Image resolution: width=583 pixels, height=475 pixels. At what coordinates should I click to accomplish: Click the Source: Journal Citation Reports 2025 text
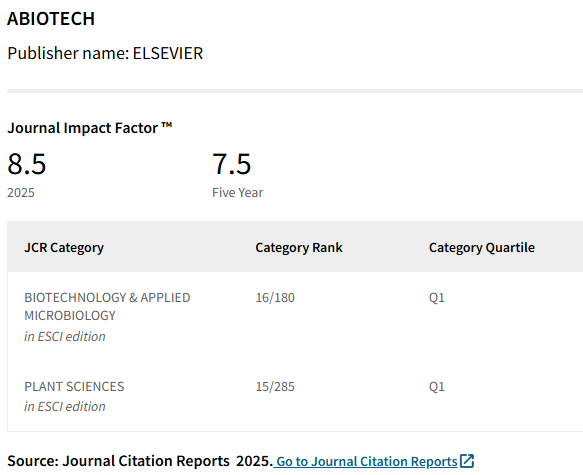pos(140,461)
